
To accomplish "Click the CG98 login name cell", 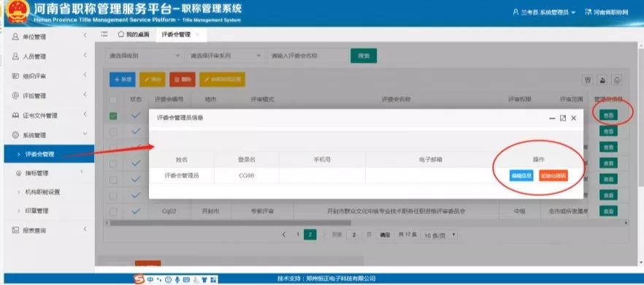I will 247,175.
